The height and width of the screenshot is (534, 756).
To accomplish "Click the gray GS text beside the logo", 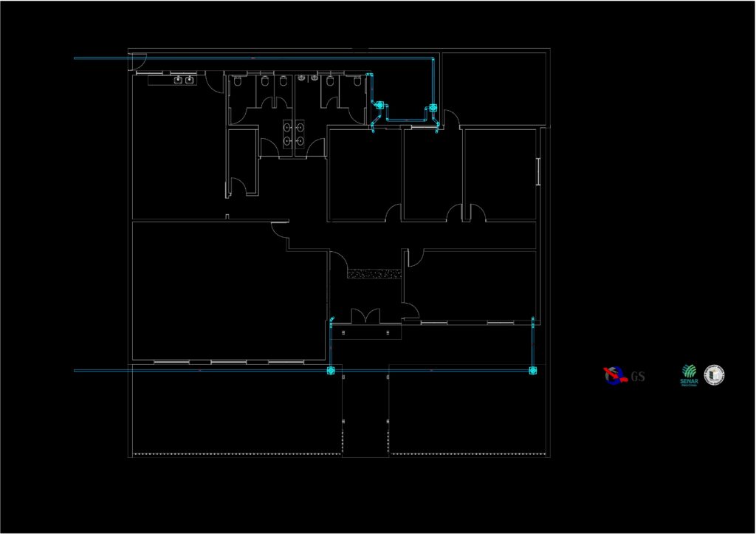I will [x=638, y=377].
